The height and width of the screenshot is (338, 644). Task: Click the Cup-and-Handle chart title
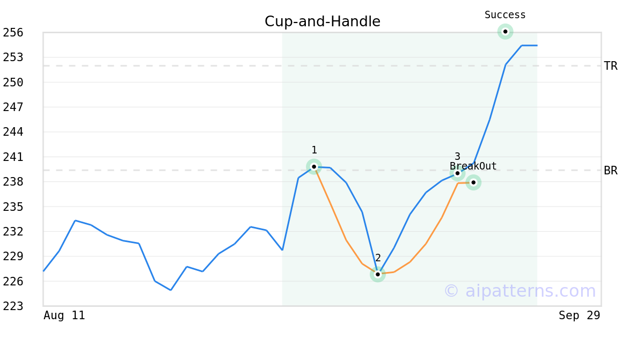pos(322,21)
